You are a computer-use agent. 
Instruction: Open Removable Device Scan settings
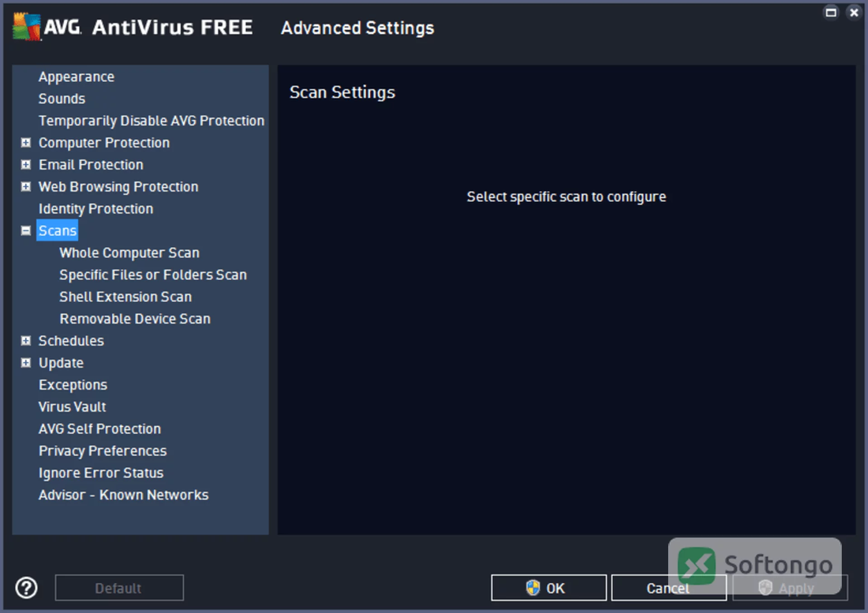click(x=135, y=319)
